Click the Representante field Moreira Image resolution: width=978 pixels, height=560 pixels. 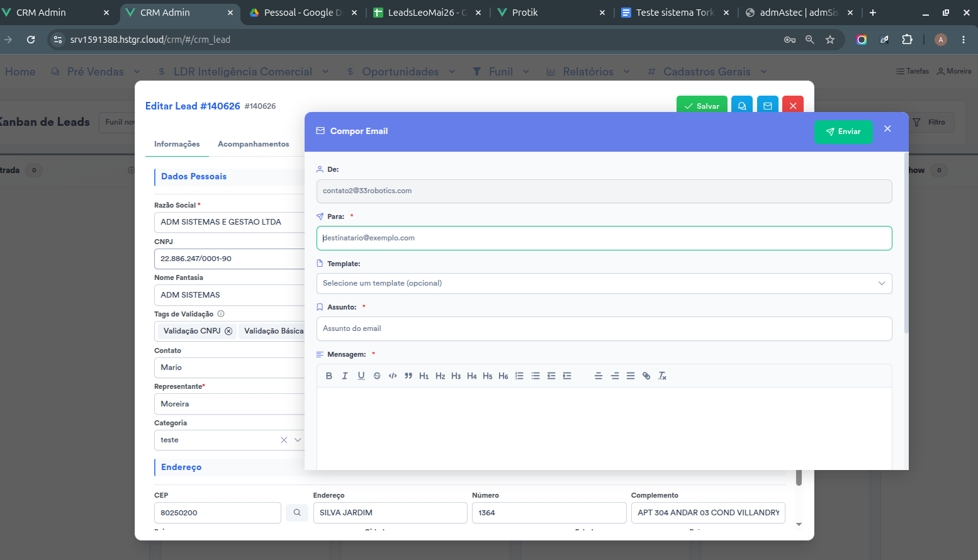(230, 404)
